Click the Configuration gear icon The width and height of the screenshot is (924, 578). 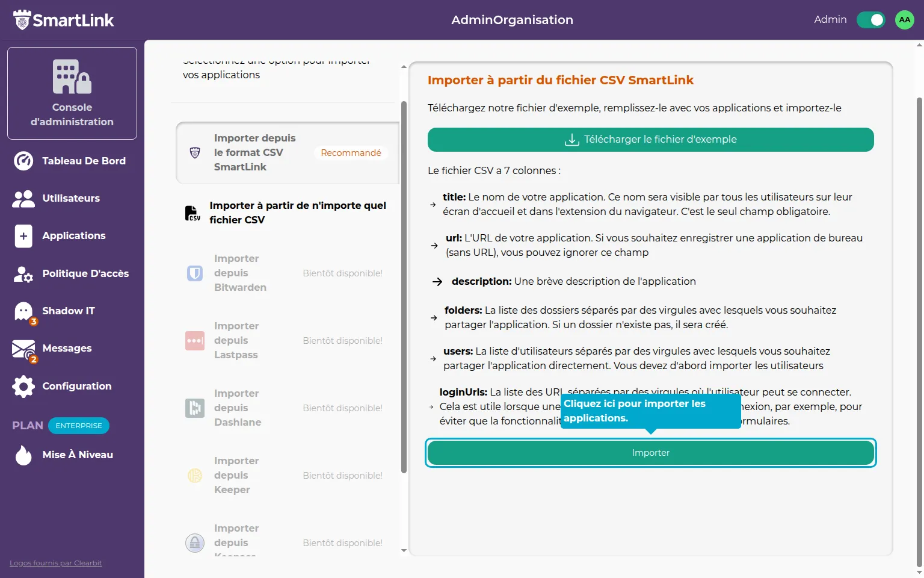[23, 387]
